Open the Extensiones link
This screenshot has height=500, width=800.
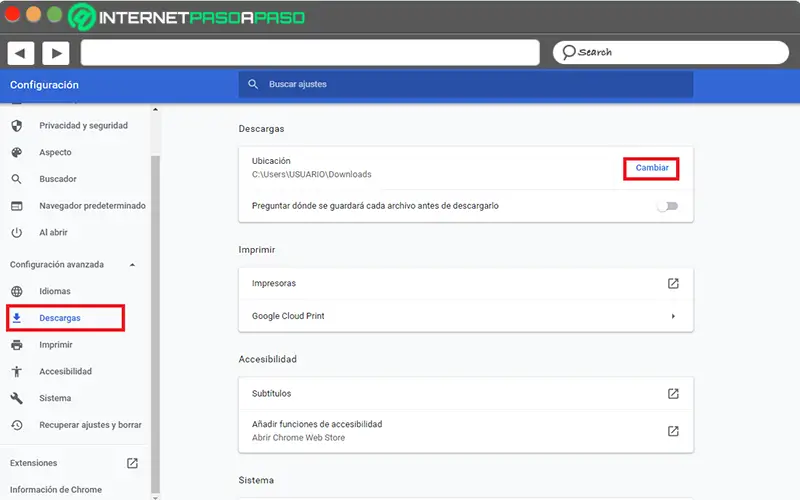[x=33, y=463]
